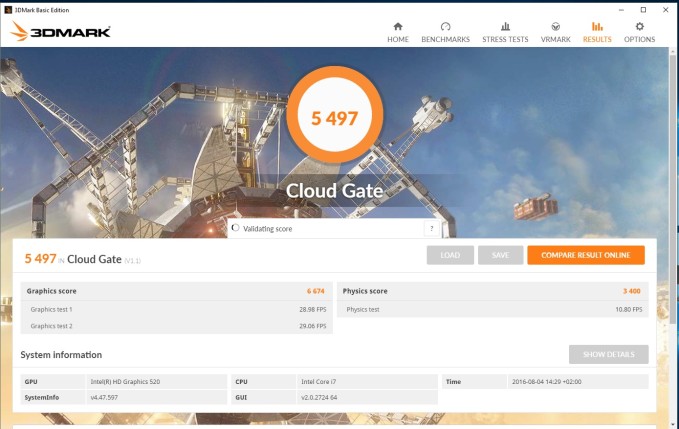Open Options via the gear icon
Image resolution: width=679 pixels, height=429 pixels.
coord(640,26)
